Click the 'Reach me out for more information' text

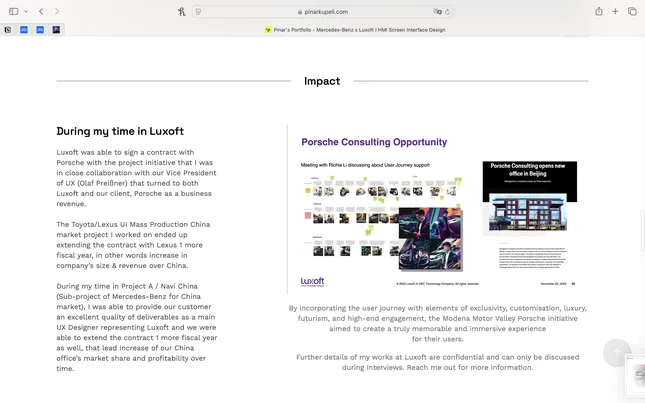pos(470,368)
